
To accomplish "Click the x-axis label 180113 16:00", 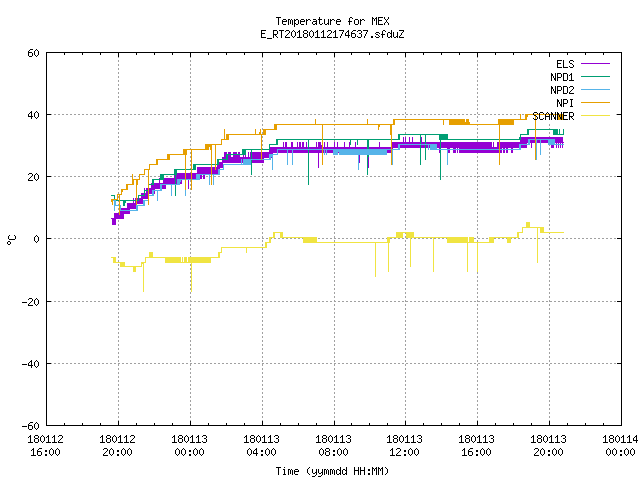I will (476, 446).
